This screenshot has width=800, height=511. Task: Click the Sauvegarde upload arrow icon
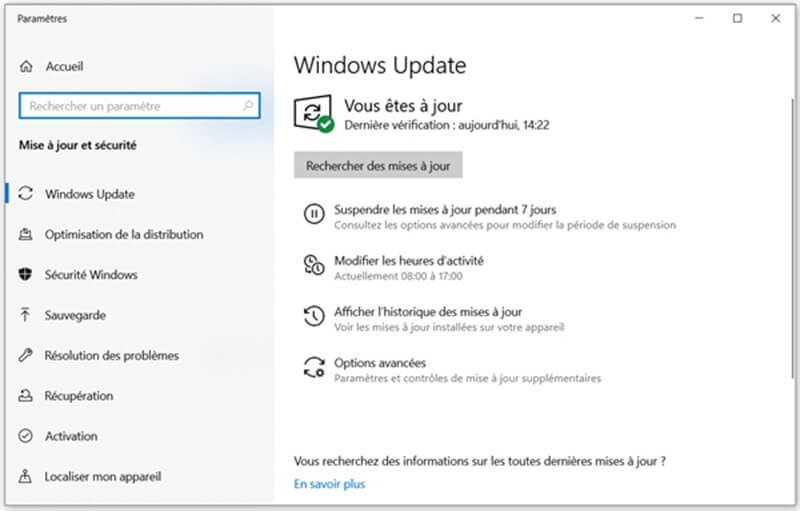[25, 315]
